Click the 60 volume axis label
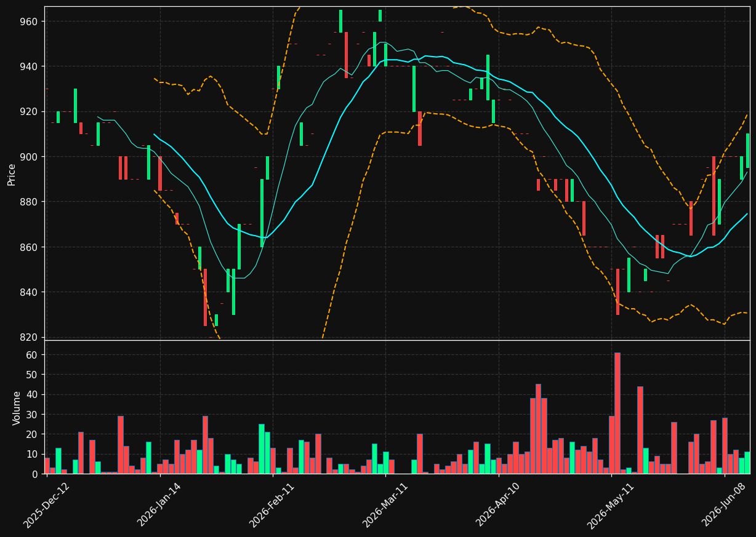Image resolution: width=756 pixels, height=537 pixels. [33, 355]
